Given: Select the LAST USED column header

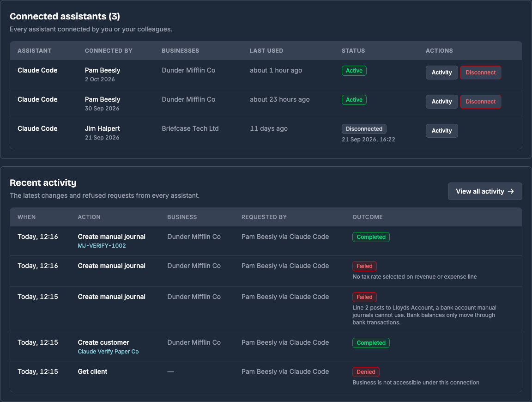Looking at the screenshot, I should (x=266, y=50).
